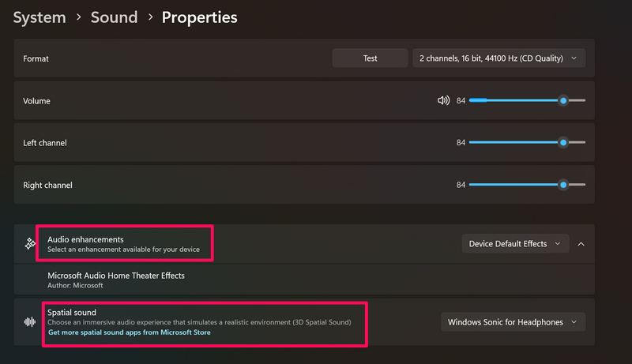Click the Spatial sound heading text
The image size is (632, 364).
coord(72,313)
